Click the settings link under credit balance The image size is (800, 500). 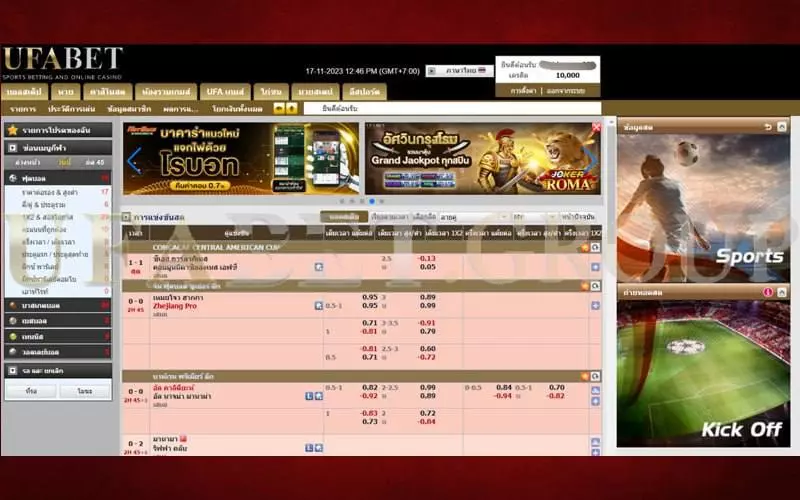(520, 90)
